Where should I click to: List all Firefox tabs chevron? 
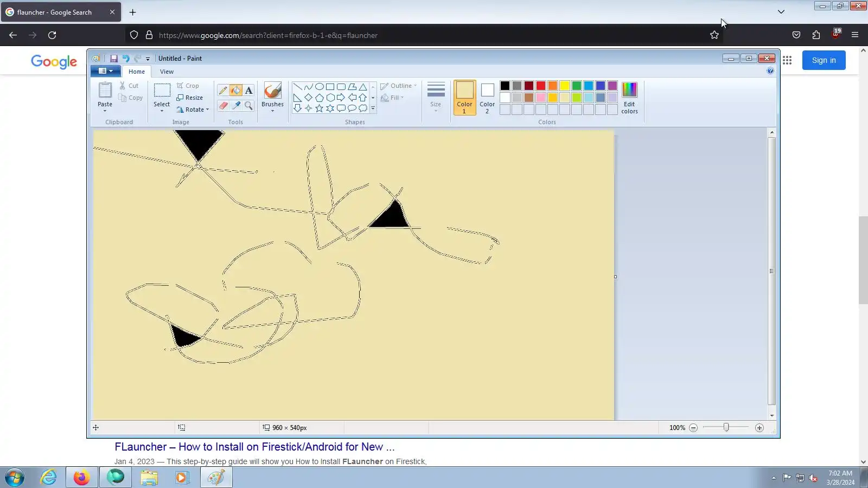(781, 12)
